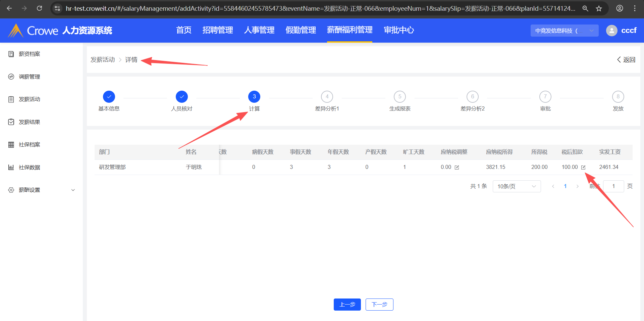Reload the page using browser refresh icon
The width and height of the screenshot is (644, 321).
[40, 8]
